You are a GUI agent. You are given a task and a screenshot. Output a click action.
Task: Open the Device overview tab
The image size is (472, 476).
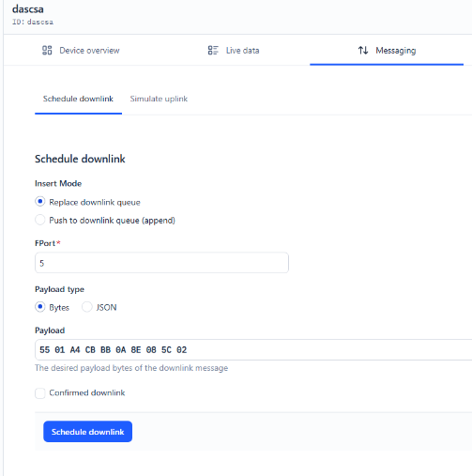[x=81, y=50]
